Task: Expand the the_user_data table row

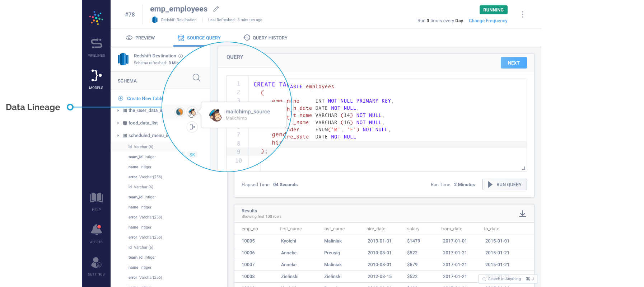Action: [x=118, y=110]
